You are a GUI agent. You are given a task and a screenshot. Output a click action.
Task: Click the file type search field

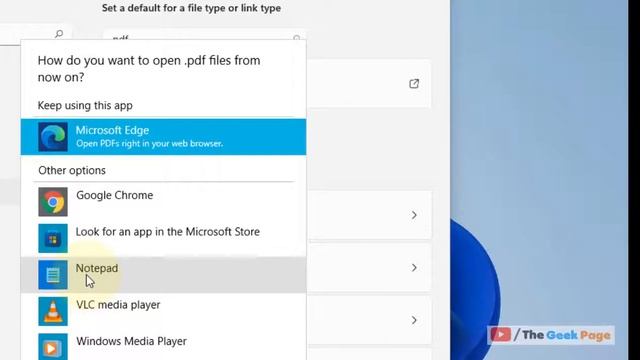click(x=204, y=35)
